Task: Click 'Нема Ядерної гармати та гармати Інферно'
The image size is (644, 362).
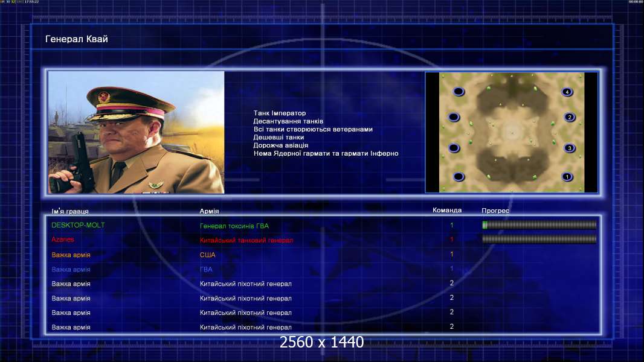Action: [326, 153]
